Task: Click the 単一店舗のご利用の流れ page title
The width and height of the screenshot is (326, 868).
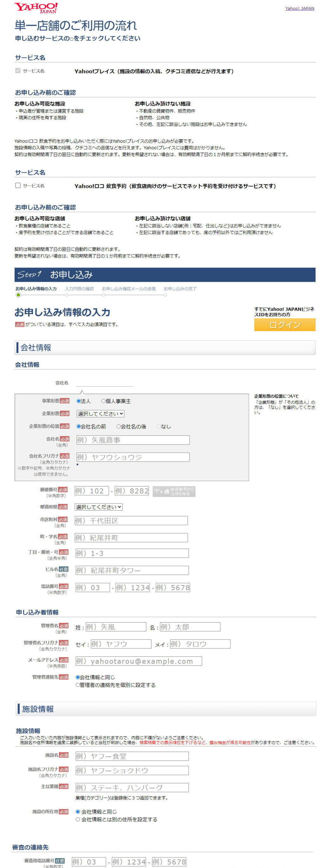Action: pyautogui.click(x=76, y=25)
